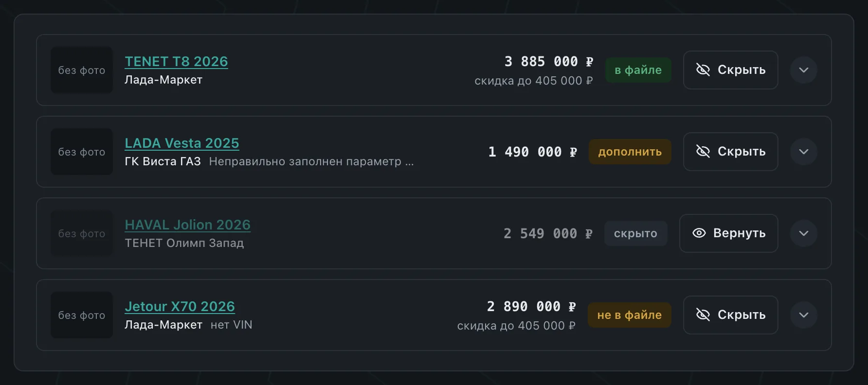The image size is (868, 385).
Task: Hide the Jetour X70 2026 listing
Action: [x=730, y=315]
